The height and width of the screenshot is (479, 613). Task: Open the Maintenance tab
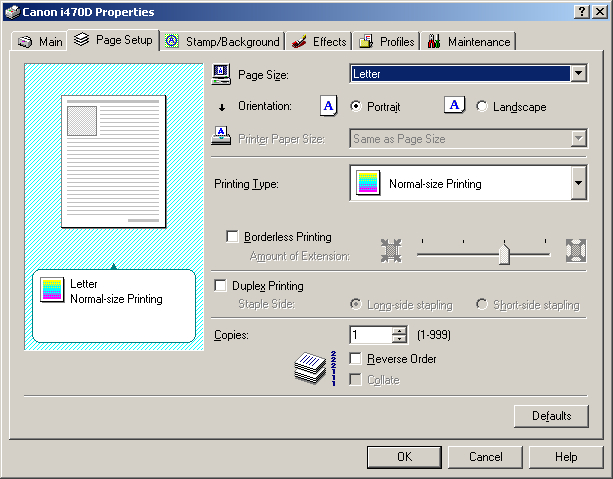pyautogui.click(x=469, y=41)
